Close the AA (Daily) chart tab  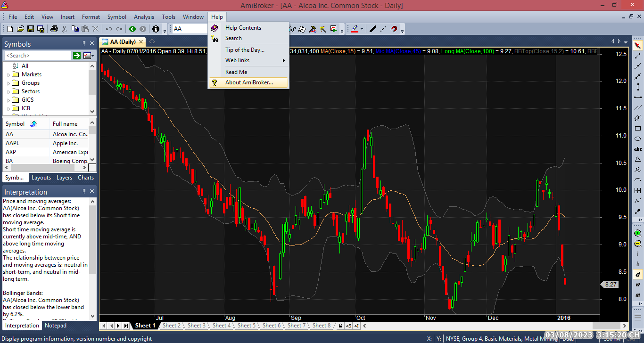pyautogui.click(x=141, y=42)
